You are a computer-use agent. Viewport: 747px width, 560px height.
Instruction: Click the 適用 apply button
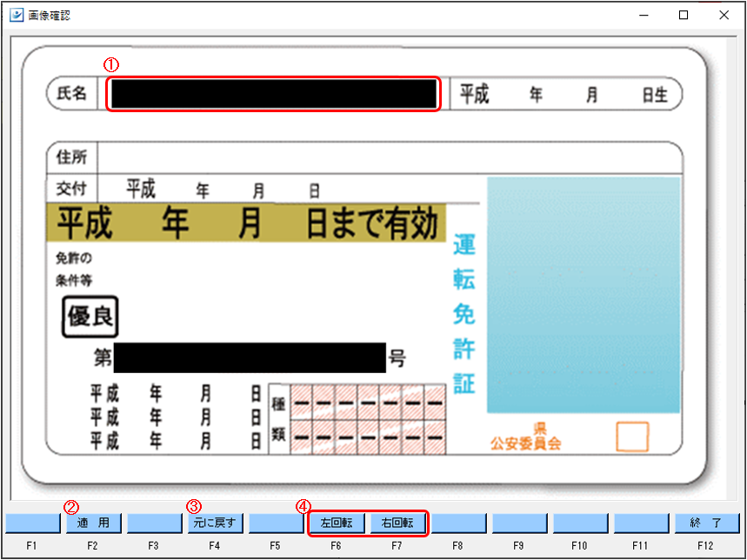pos(93,523)
